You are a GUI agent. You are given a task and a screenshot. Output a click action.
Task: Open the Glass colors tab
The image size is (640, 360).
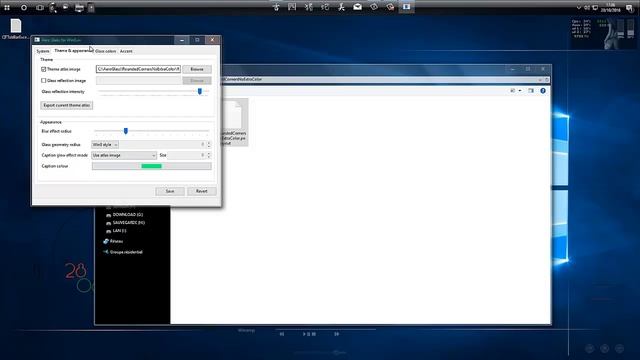pos(105,51)
